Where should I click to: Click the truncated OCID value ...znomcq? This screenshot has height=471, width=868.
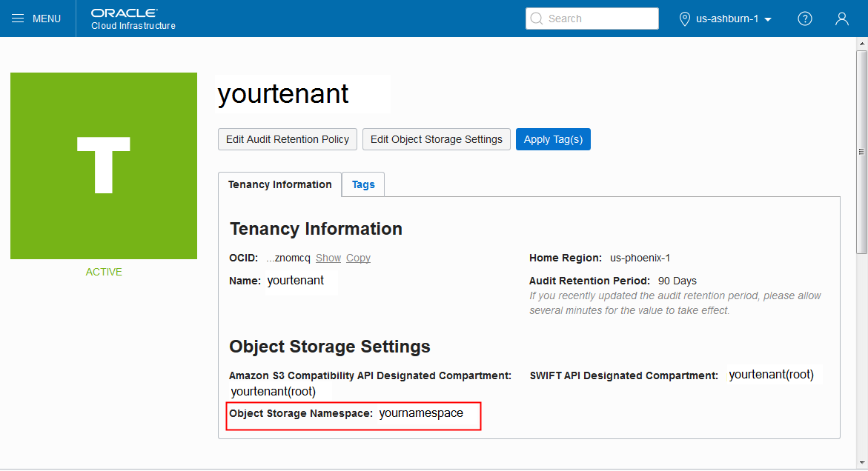coord(288,258)
